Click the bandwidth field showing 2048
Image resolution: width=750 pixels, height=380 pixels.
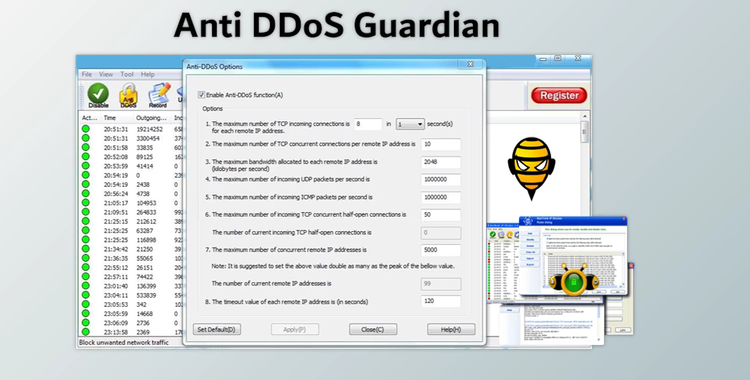coord(441,162)
